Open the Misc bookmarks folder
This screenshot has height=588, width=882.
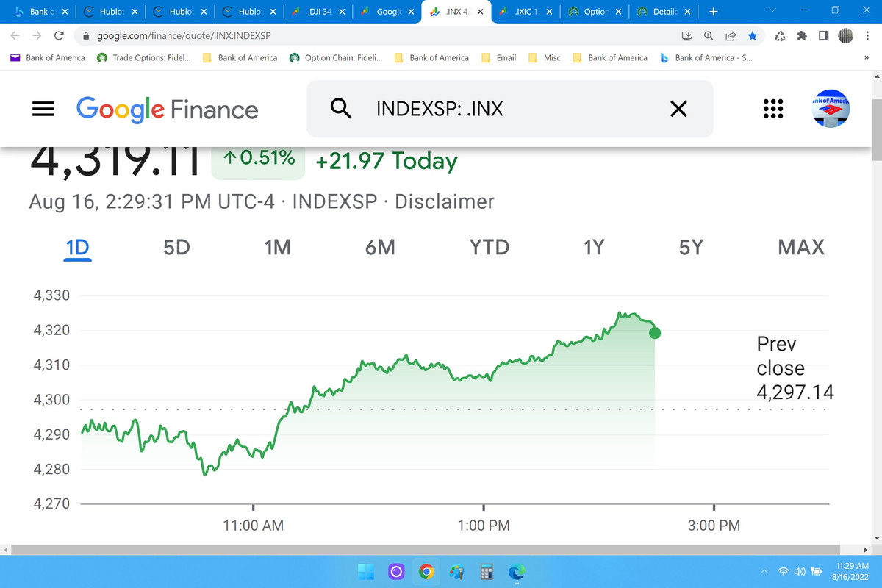click(x=545, y=57)
